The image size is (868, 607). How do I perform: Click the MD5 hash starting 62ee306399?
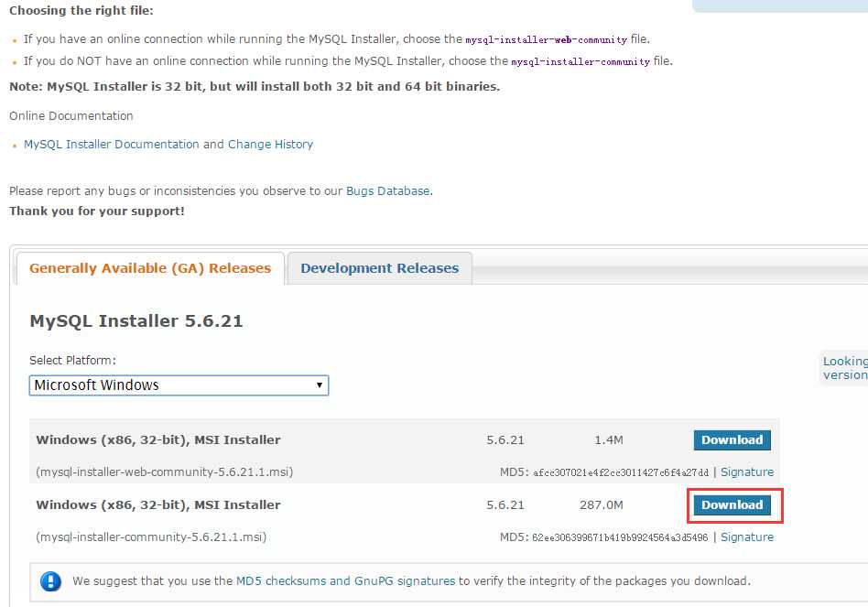(620, 537)
